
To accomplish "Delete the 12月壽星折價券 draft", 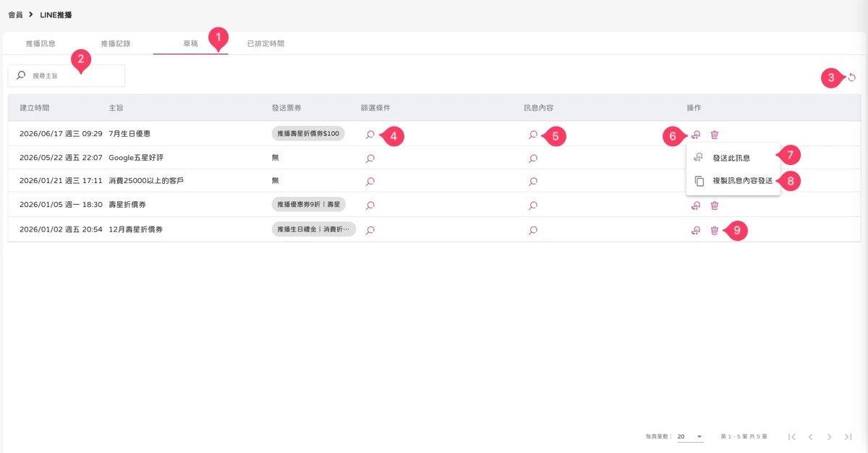I will click(715, 230).
